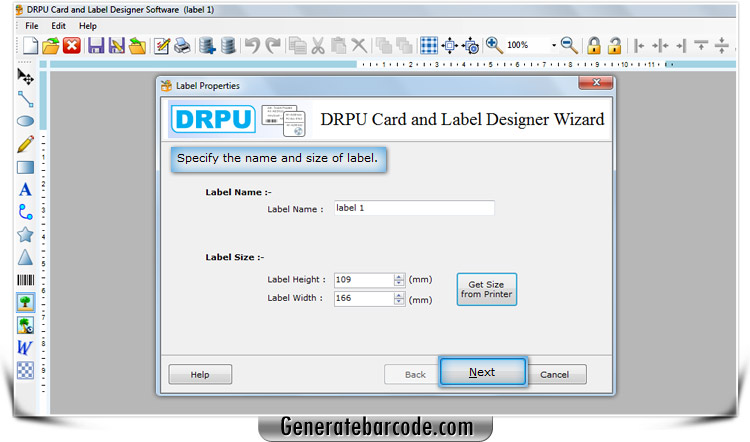Select the rectangle drawing tool
This screenshot has width=750, height=442.
(x=25, y=167)
